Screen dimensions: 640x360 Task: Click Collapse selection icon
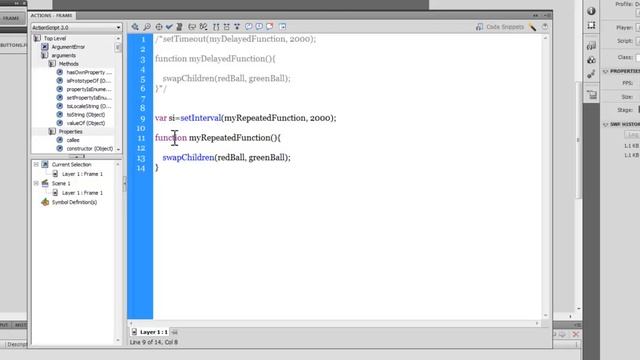(x=227, y=27)
